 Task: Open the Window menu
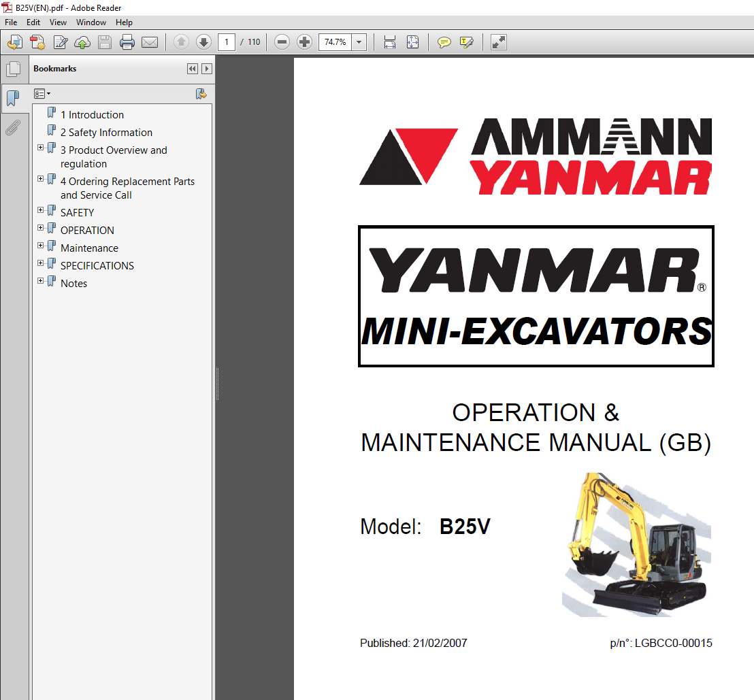(x=91, y=22)
